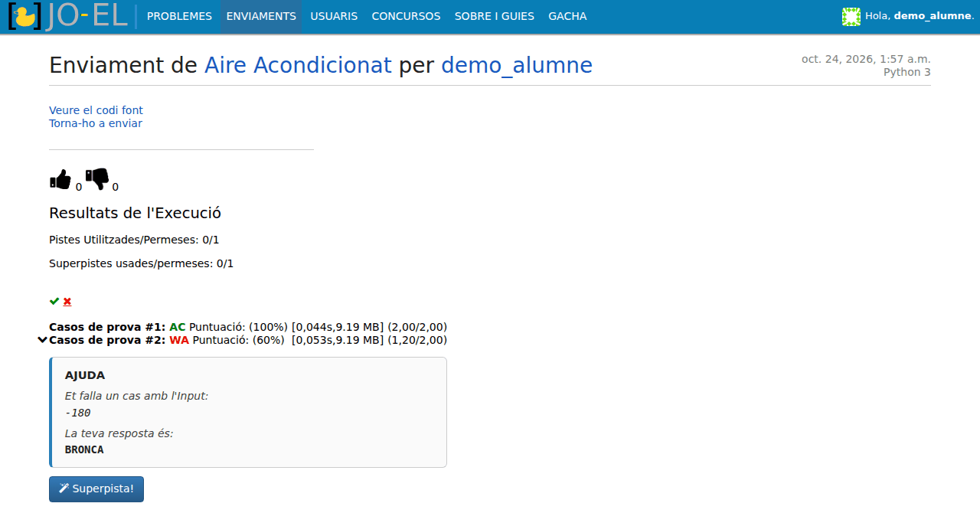Select the 'Casos de prova #1' result row
Viewport: 980px width, 513px height.
tap(248, 327)
